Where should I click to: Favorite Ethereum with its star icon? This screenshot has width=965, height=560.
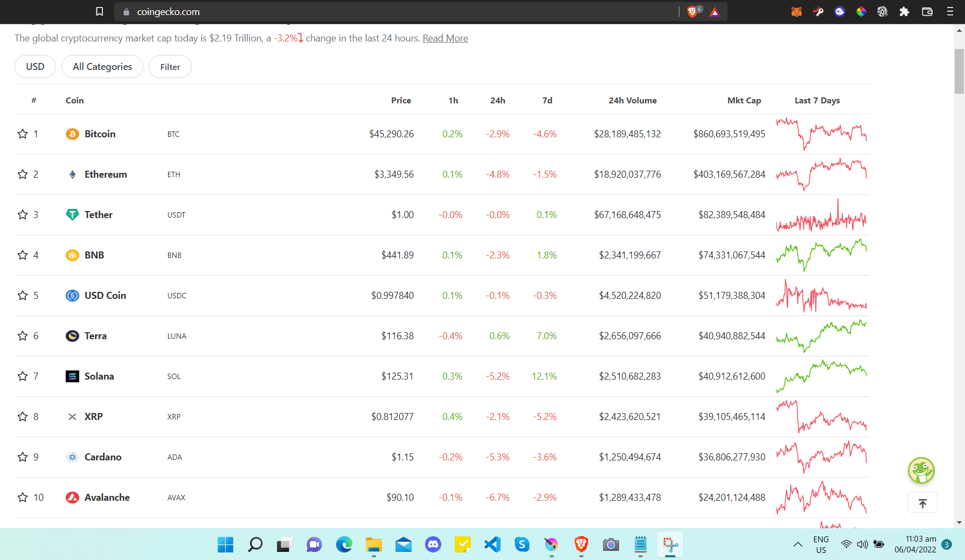[23, 174]
